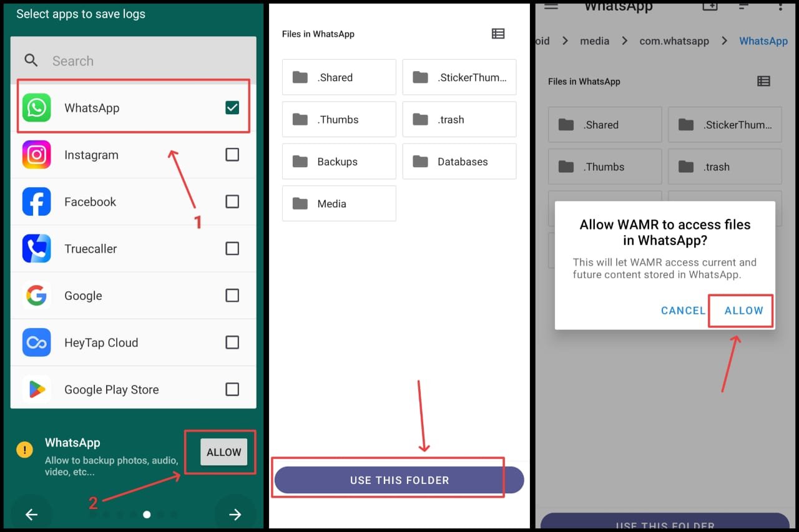Switch to list view in the undimmed file picker
This screenshot has height=532, width=799.
tap(498, 34)
